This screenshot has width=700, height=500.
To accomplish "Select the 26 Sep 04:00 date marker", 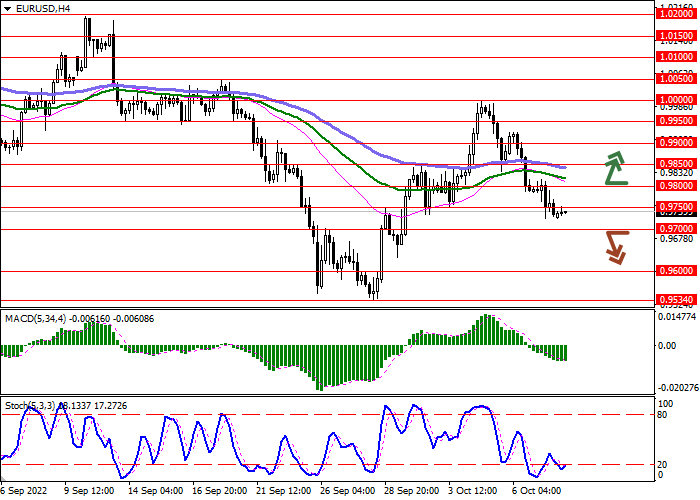I will [x=346, y=492].
